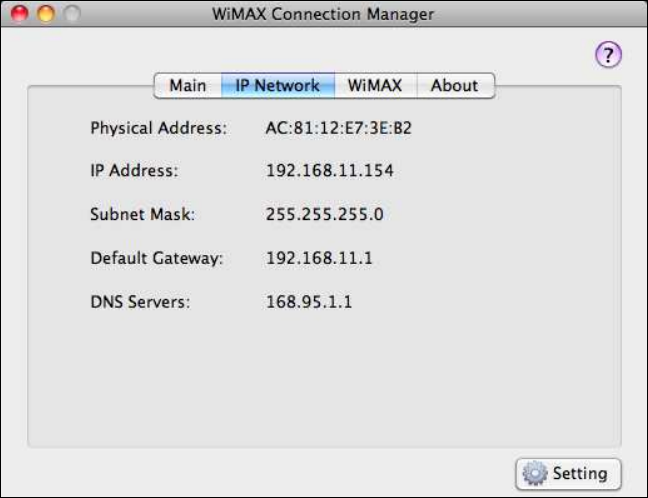Screen dimensions: 648x498
Task: Click the DNS server value 168.95.1.1
Action: pos(308,301)
